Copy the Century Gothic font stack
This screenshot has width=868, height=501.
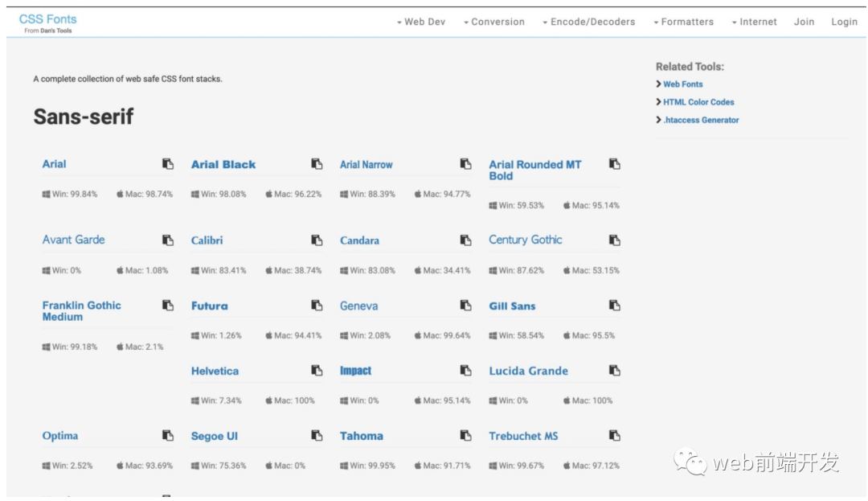click(614, 240)
